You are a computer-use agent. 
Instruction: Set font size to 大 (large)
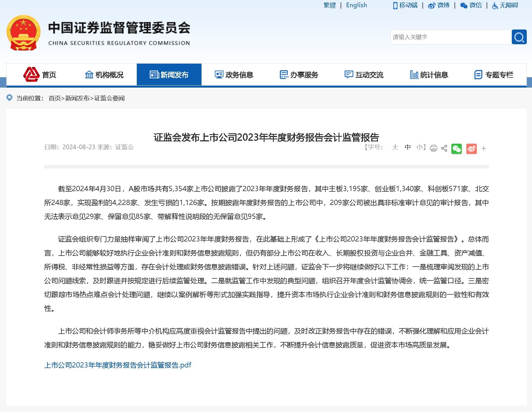(x=395, y=147)
